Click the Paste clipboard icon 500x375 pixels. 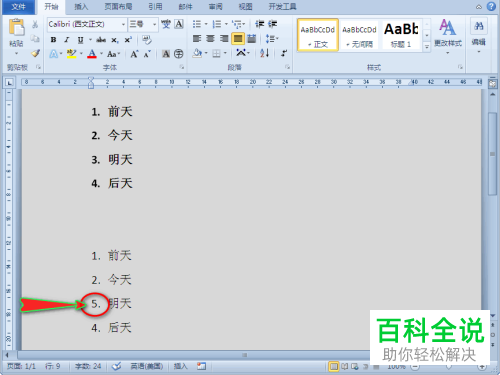click(x=16, y=27)
